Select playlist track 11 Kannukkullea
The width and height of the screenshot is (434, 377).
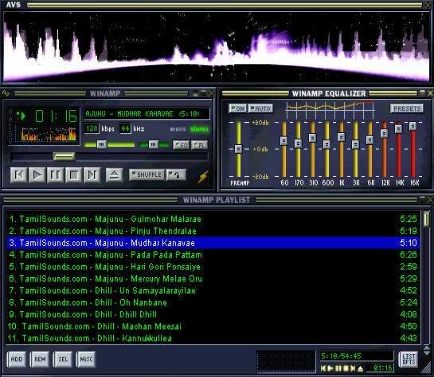pyautogui.click(x=213, y=338)
